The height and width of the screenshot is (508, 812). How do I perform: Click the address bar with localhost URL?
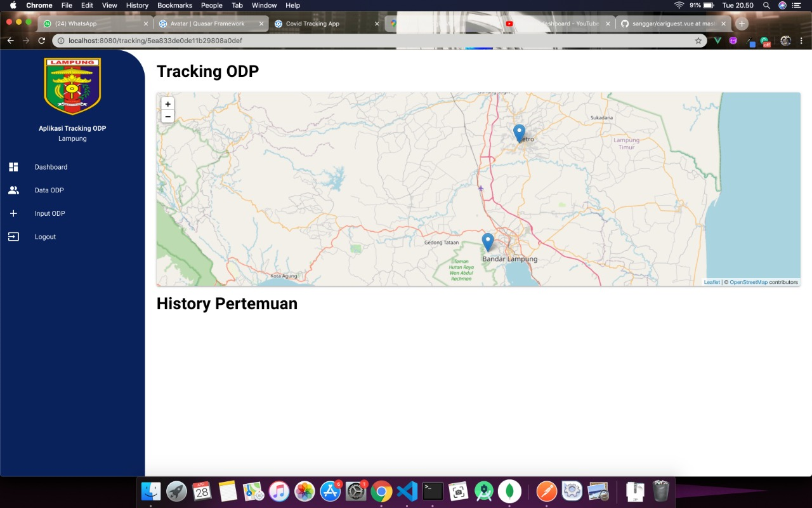[x=379, y=41]
